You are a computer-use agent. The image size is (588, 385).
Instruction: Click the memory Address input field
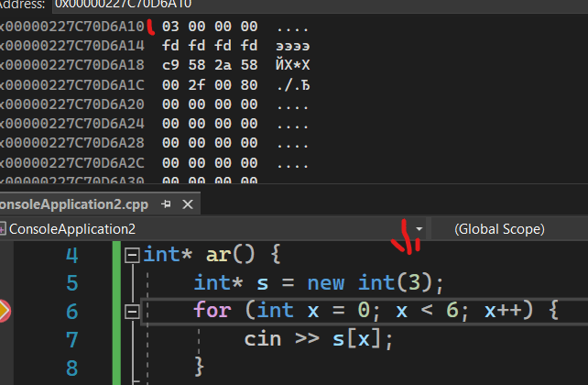[x=320, y=5]
